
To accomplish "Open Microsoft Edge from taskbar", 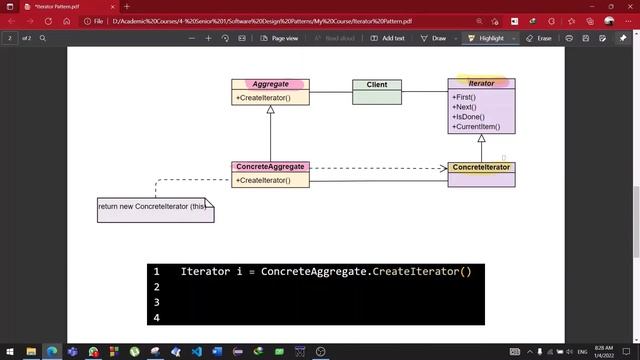I will point(52,351).
